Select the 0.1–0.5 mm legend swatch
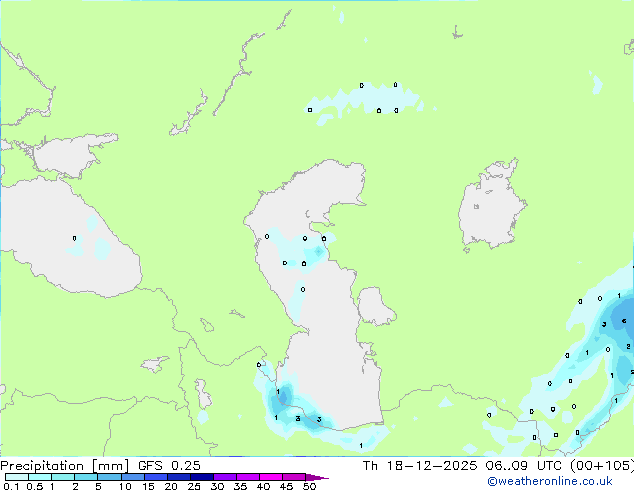Screen dimensions: 634x490 pyautogui.click(x=17, y=477)
